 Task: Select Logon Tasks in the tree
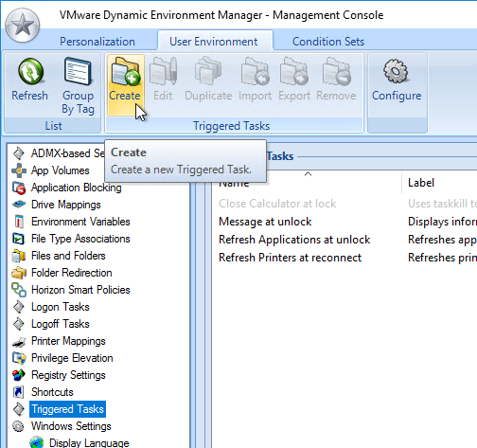tap(61, 307)
